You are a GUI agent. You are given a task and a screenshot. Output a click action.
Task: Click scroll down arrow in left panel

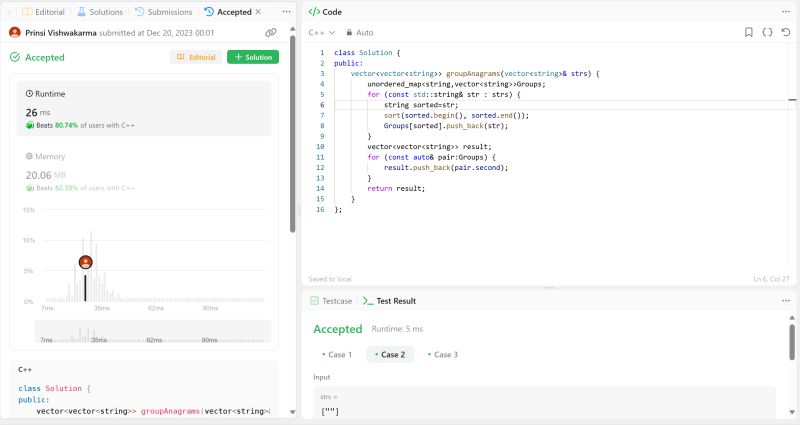tap(293, 412)
